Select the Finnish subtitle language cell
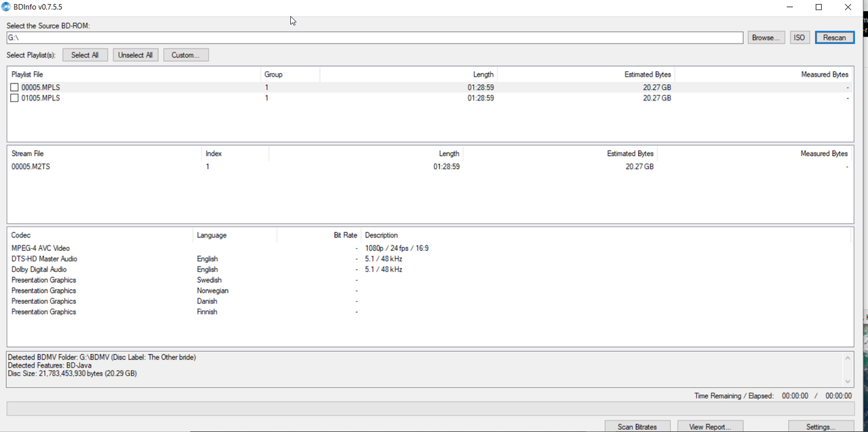The width and height of the screenshot is (868, 432). point(208,312)
